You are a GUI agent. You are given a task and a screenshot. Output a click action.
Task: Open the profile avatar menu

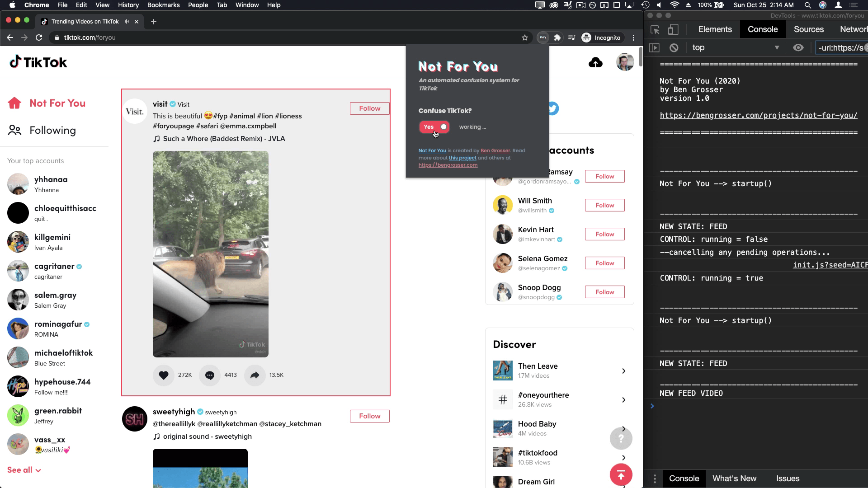pyautogui.click(x=625, y=62)
